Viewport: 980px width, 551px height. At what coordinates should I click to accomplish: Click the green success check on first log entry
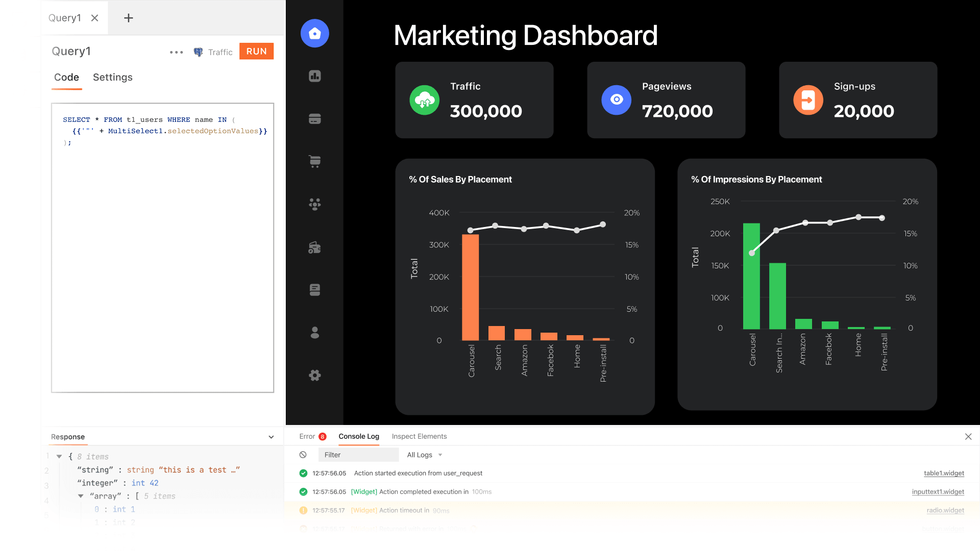(303, 473)
